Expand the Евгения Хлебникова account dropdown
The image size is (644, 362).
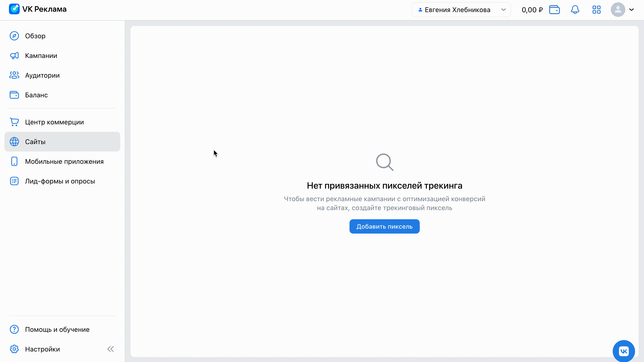point(461,10)
